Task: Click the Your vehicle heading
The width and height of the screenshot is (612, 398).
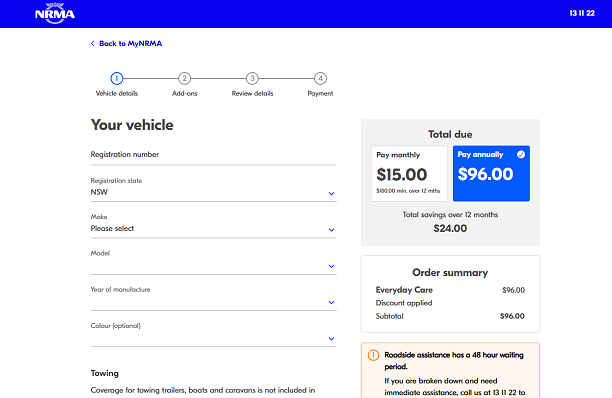Action: 132,125
